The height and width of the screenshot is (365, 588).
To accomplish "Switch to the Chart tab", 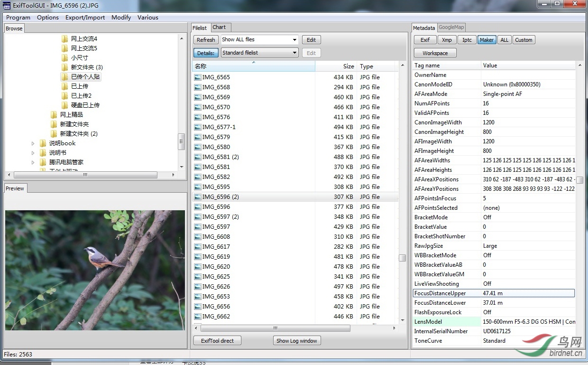I will (219, 28).
